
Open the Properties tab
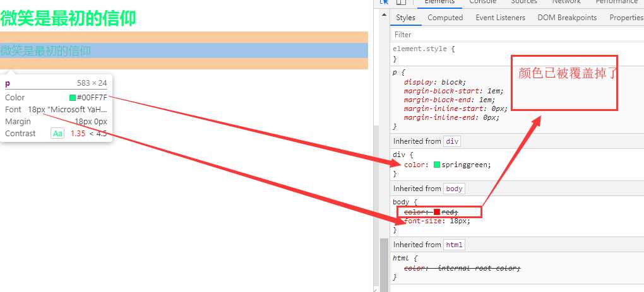[626, 18]
